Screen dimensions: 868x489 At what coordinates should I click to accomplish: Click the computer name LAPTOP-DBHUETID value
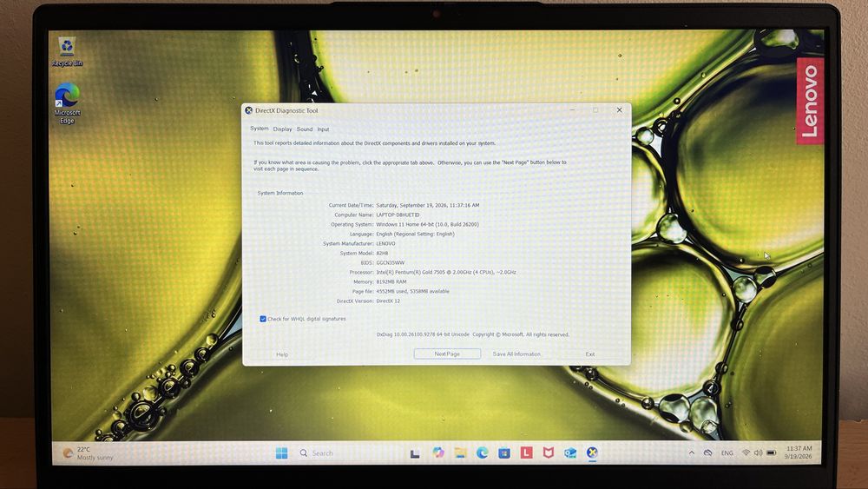398,215
